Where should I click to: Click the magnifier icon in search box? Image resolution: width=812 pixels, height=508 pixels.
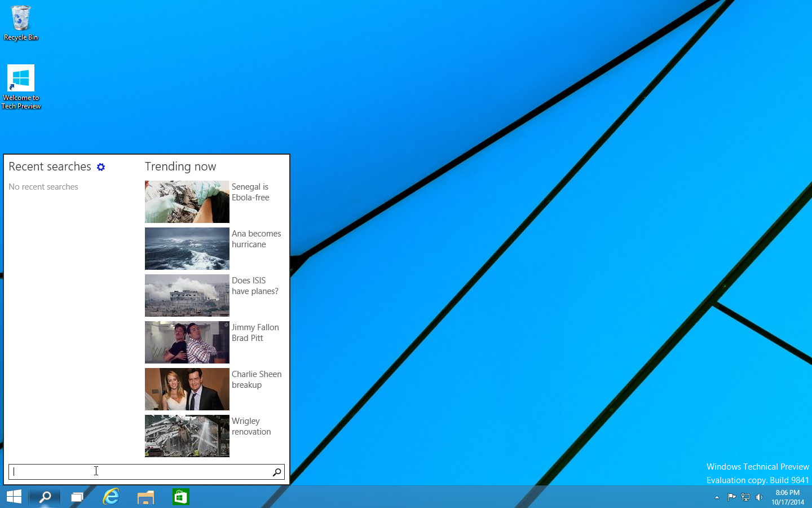pos(277,472)
